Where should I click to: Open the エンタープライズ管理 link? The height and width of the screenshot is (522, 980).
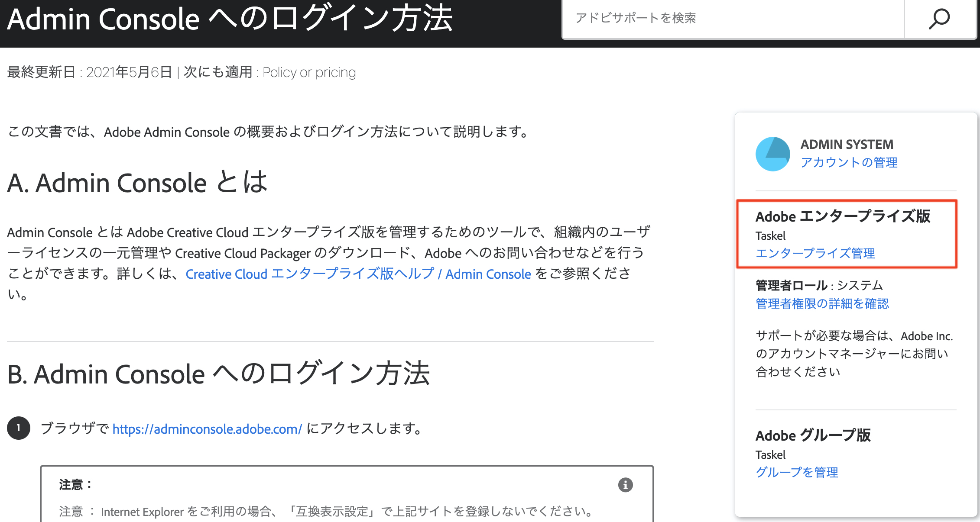tap(815, 253)
